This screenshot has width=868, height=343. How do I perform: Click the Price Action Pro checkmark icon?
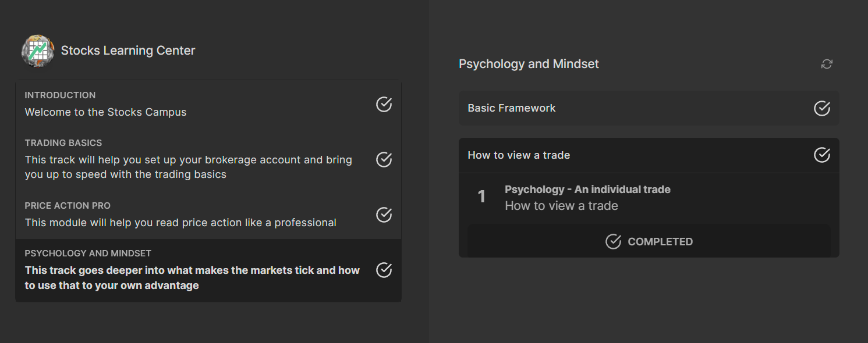coord(384,215)
